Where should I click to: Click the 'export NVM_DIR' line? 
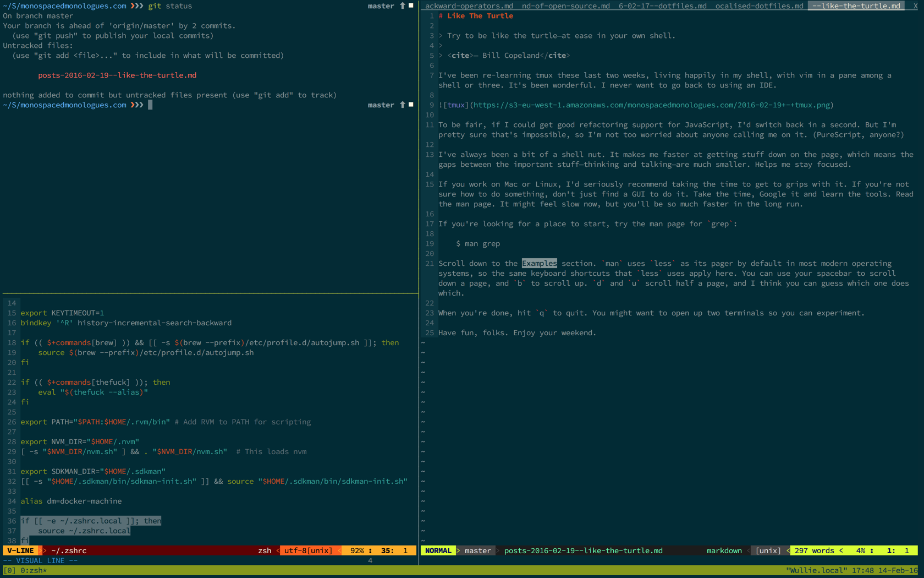click(x=80, y=442)
